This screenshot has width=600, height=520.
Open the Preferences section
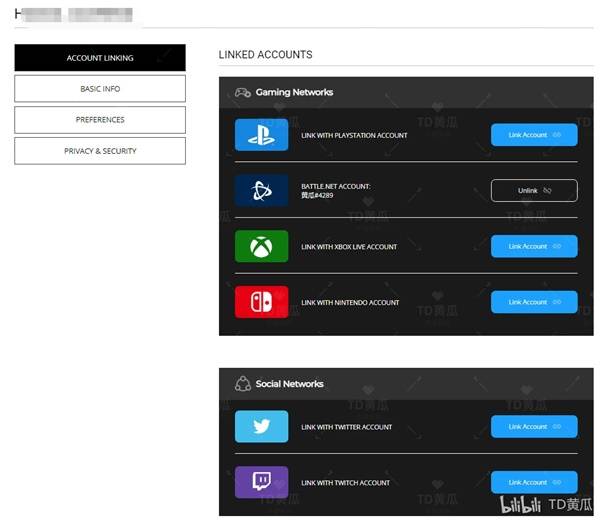point(100,120)
